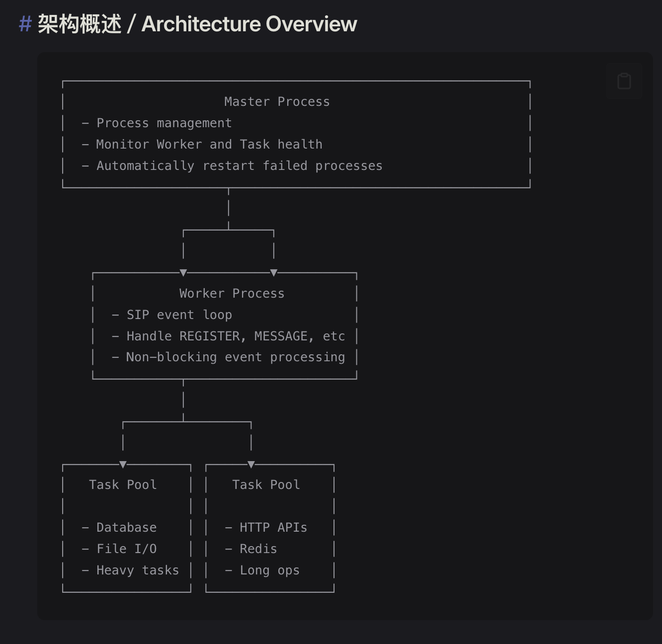Click Automatically restart failed processes text
Screen dimensions: 662x644
point(240,166)
